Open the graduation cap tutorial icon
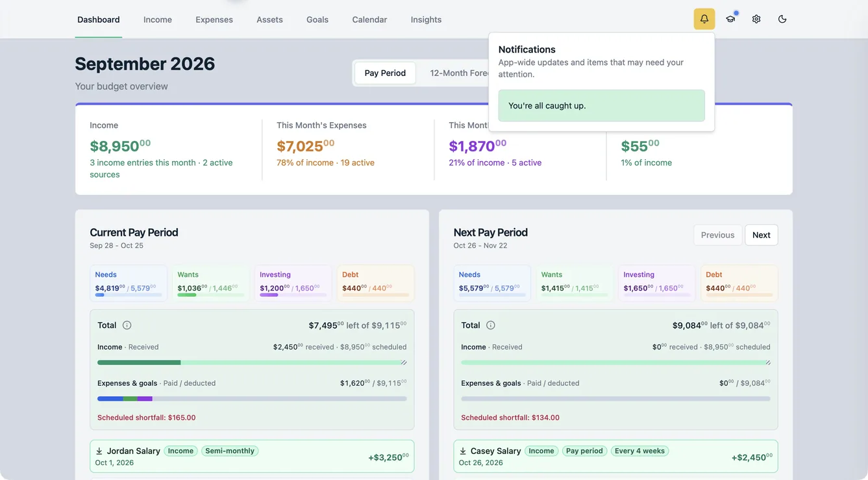868x480 pixels. click(x=730, y=19)
